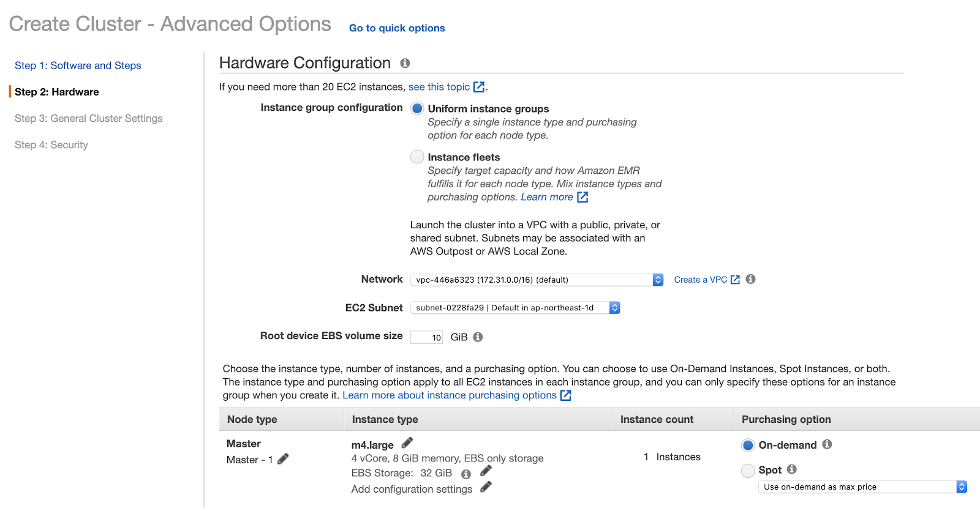Edit EBS Storage with pencil icon

(x=486, y=471)
